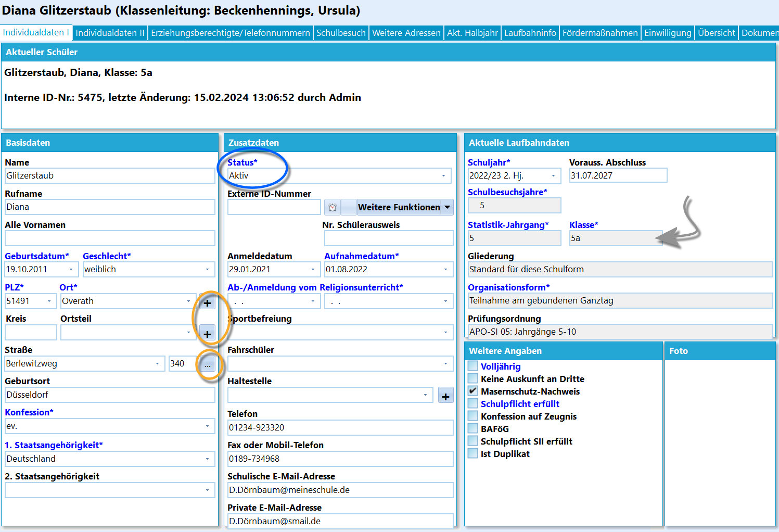Click the clock icon next to Externe ID-Nummer
The image size is (779, 532).
coord(333,207)
